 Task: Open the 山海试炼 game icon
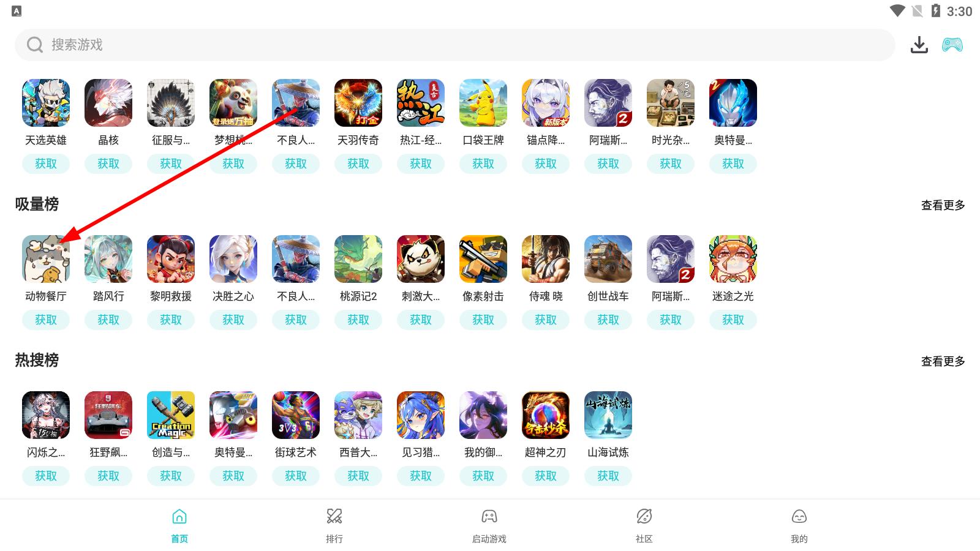608,415
